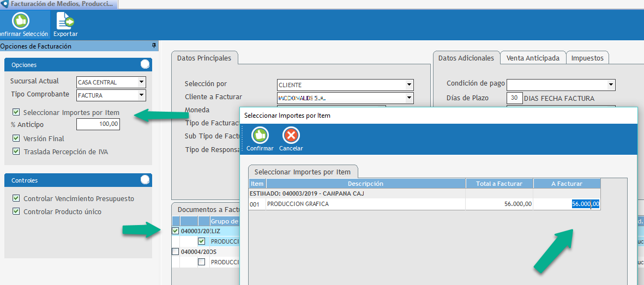Click the pin icon on Opciones de Facturación
644x285 pixels.
tap(154, 46)
